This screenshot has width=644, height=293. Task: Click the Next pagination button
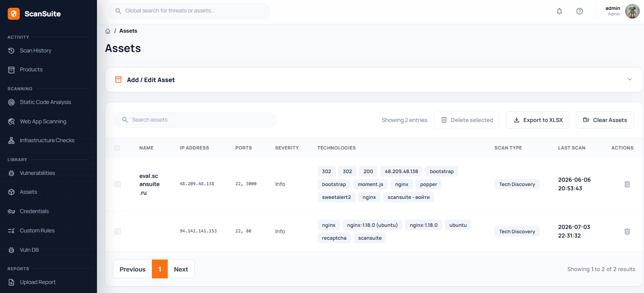181,269
